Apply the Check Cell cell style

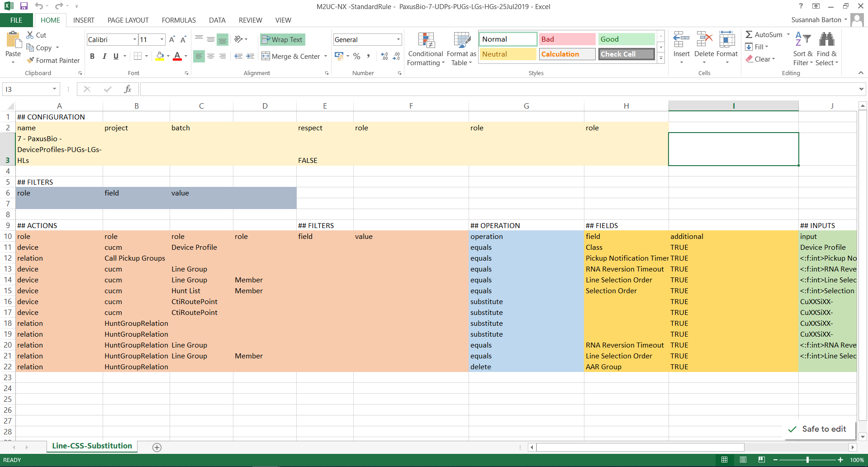click(x=626, y=54)
